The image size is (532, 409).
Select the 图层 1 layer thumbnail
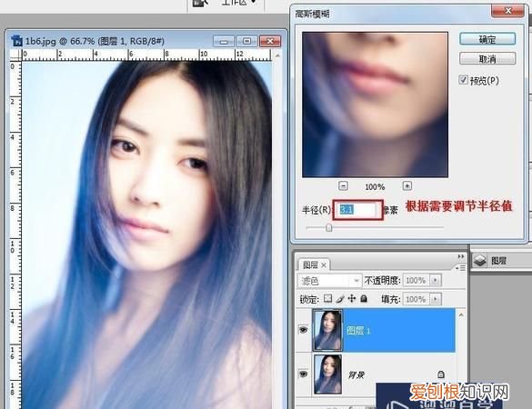[x=327, y=330]
